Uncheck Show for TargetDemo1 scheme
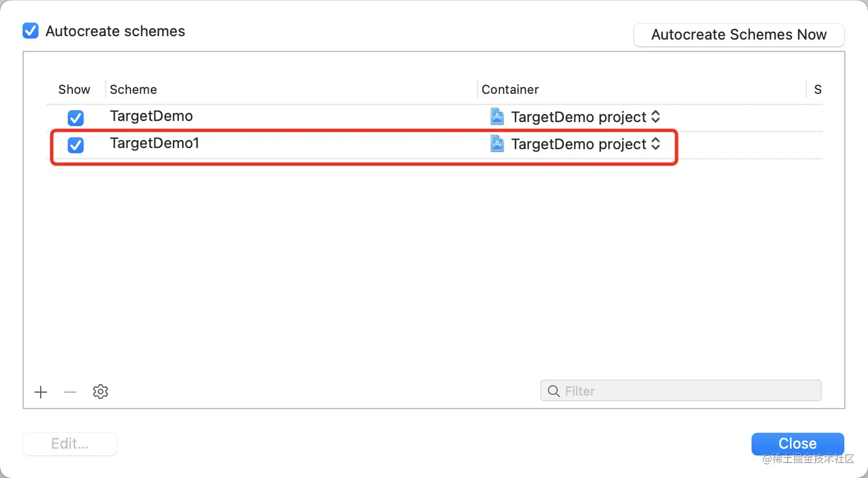 [76, 145]
